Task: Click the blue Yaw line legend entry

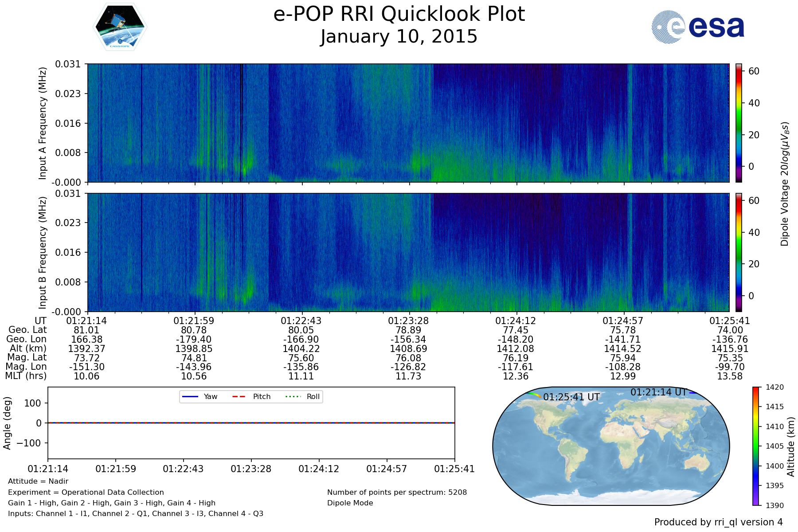Action: [x=199, y=397]
